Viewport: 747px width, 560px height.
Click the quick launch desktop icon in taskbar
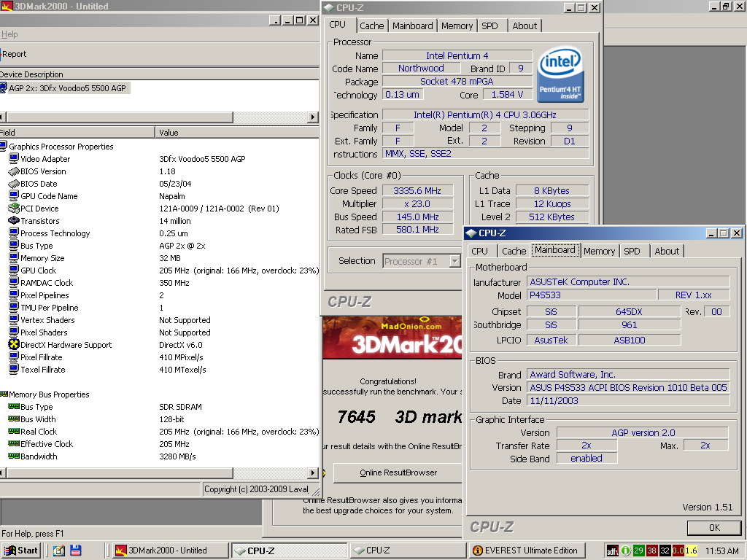coord(59,551)
